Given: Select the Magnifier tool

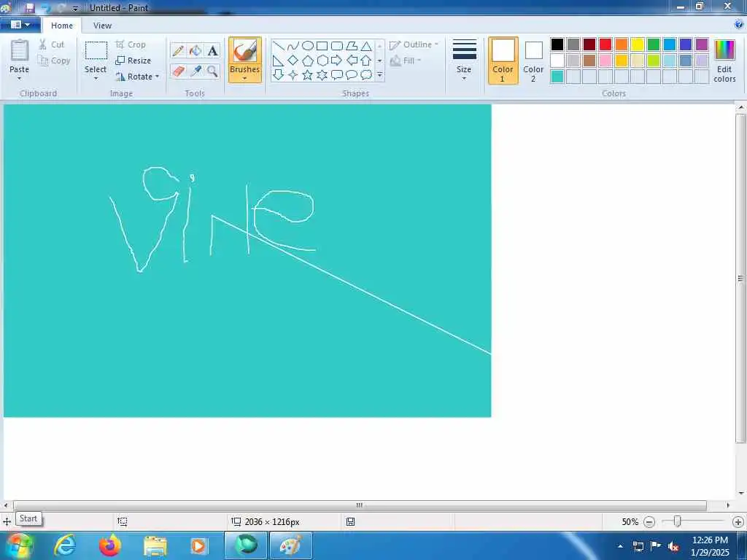Looking at the screenshot, I should (212, 71).
